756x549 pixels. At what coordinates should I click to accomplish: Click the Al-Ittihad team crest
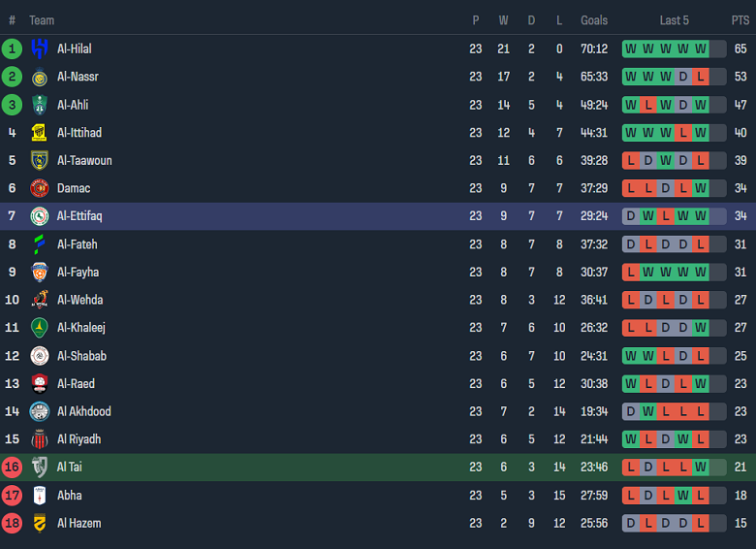click(x=40, y=133)
